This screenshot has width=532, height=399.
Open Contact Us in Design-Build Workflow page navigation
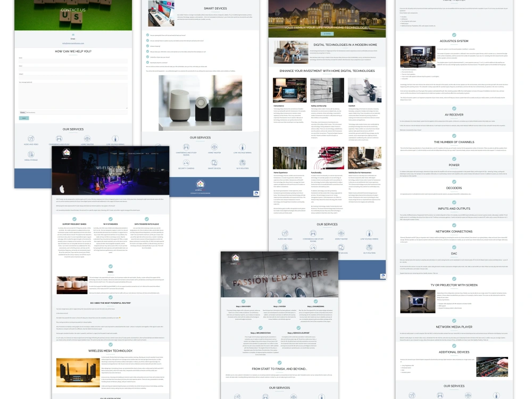tap(323, 259)
